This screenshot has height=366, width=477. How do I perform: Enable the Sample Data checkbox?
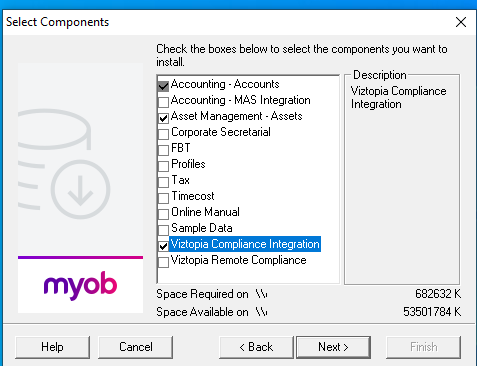[x=163, y=230]
